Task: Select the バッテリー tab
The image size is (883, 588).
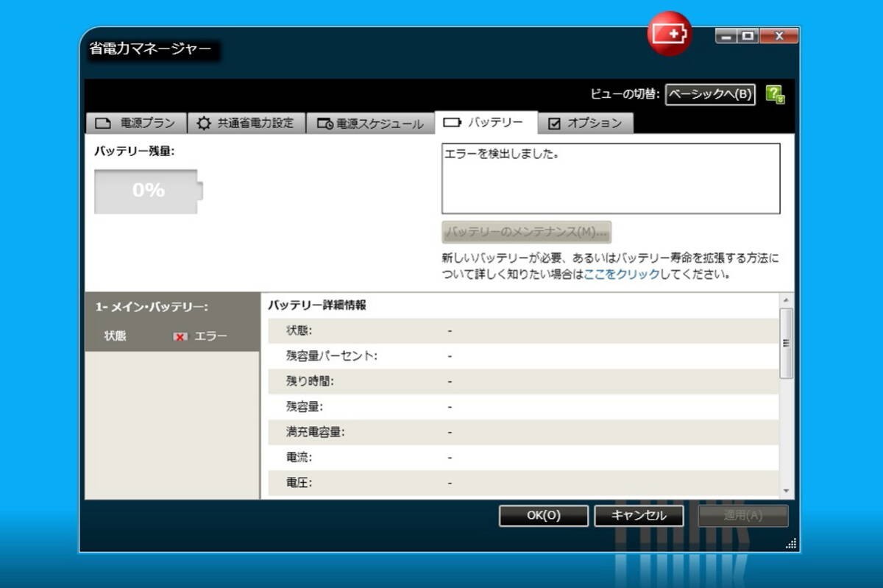Action: tap(486, 122)
